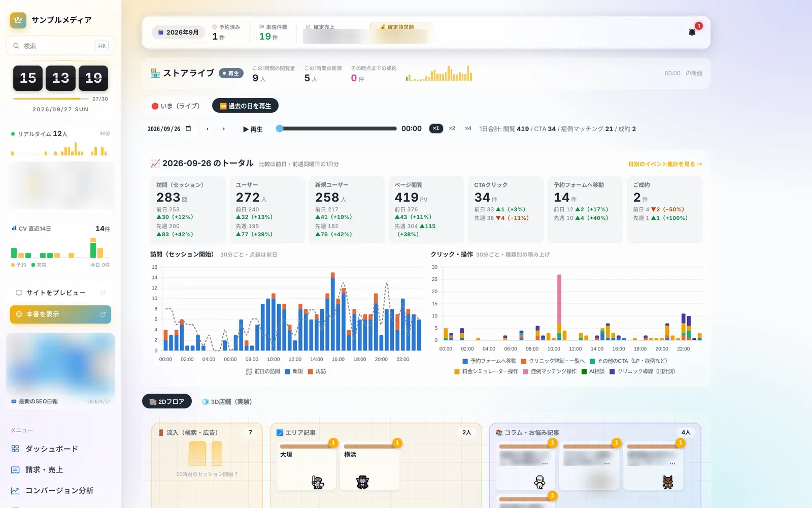Open ダッシュボード in the menu

point(60,449)
